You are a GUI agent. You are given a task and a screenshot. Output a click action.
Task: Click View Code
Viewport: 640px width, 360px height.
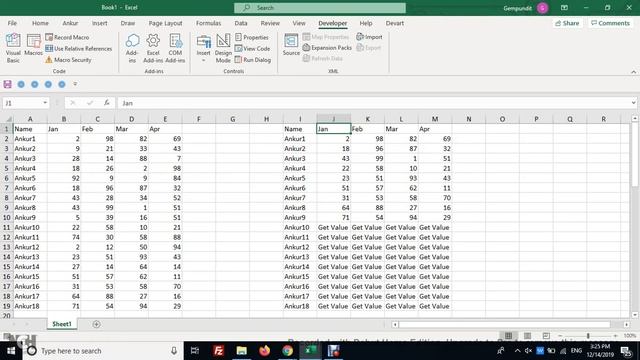[x=253, y=49]
